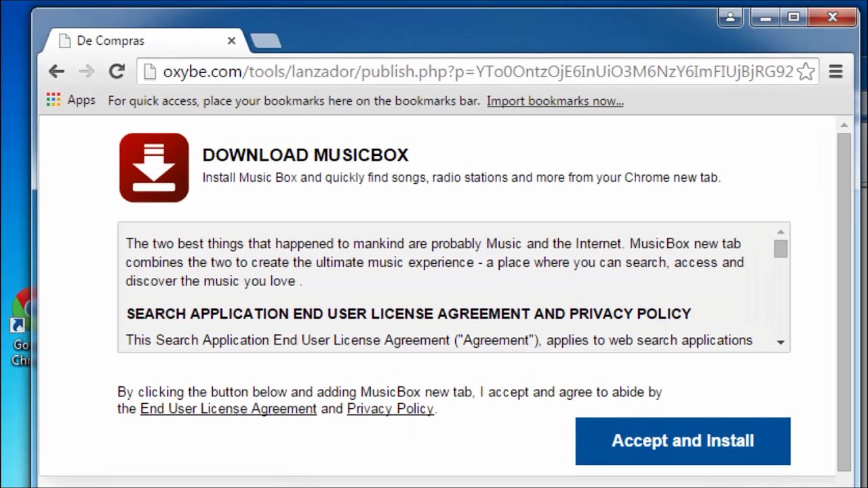868x488 pixels.
Task: Focus the address bar URL field
Action: click(475, 72)
